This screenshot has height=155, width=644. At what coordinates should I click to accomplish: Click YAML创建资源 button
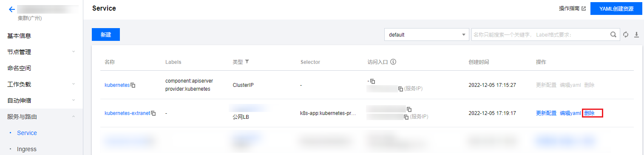pos(616,9)
